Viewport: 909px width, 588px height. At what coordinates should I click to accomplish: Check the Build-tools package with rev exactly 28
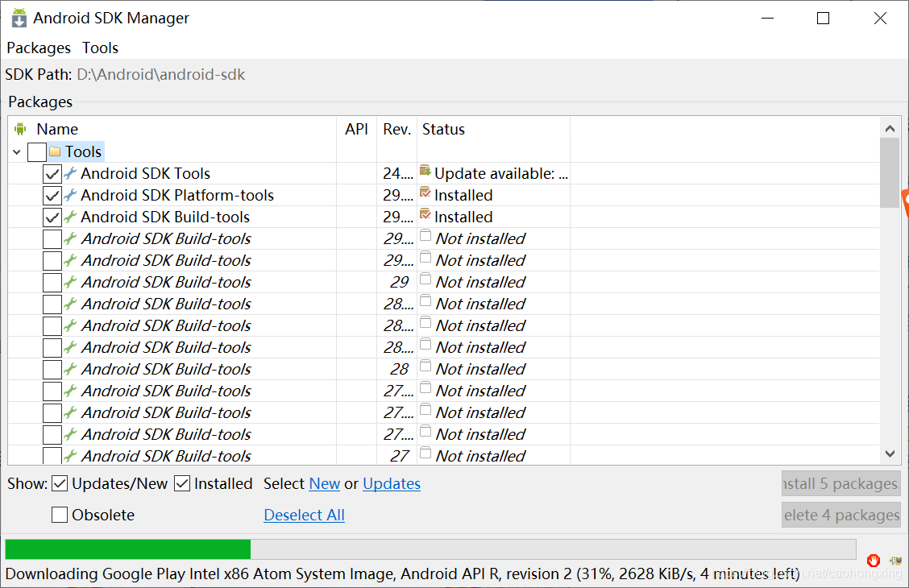[52, 369]
